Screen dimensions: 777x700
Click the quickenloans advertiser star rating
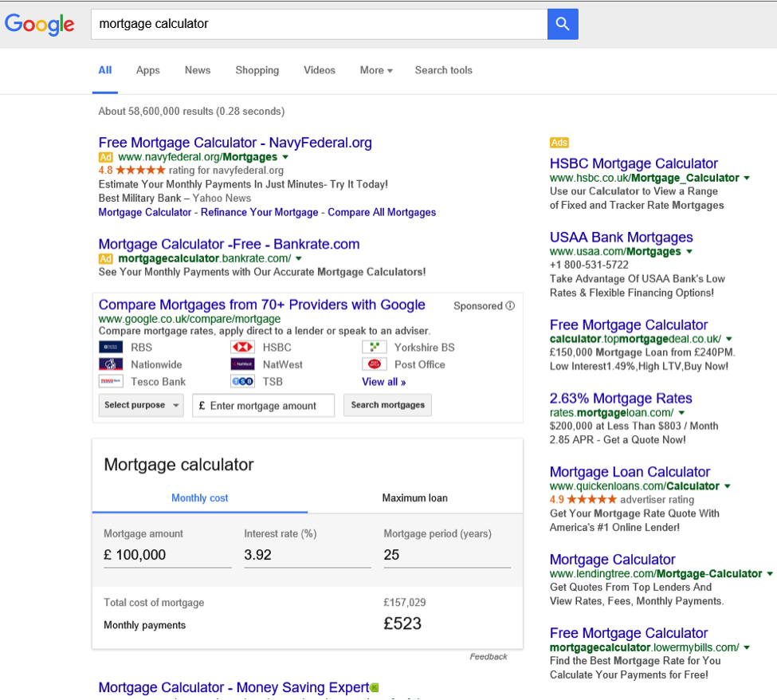pos(591,499)
